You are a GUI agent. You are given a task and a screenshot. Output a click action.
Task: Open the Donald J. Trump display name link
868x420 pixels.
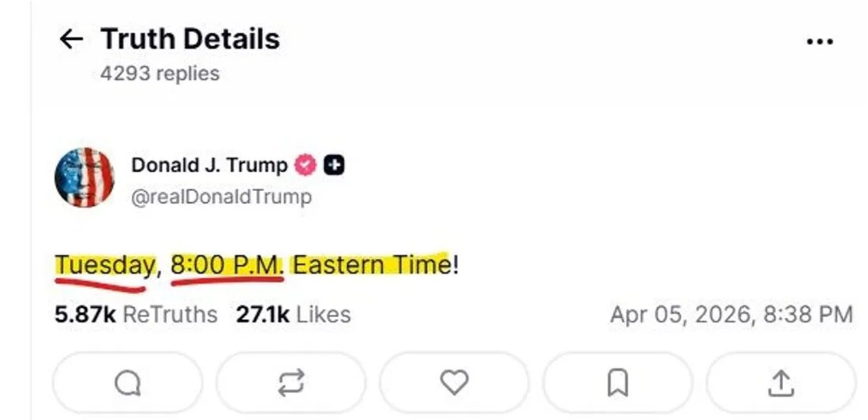point(209,166)
